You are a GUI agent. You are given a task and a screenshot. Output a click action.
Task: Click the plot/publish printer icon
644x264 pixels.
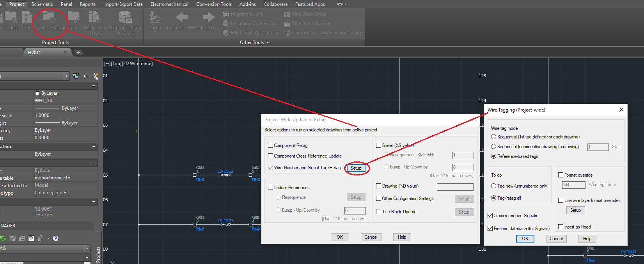click(40, 238)
